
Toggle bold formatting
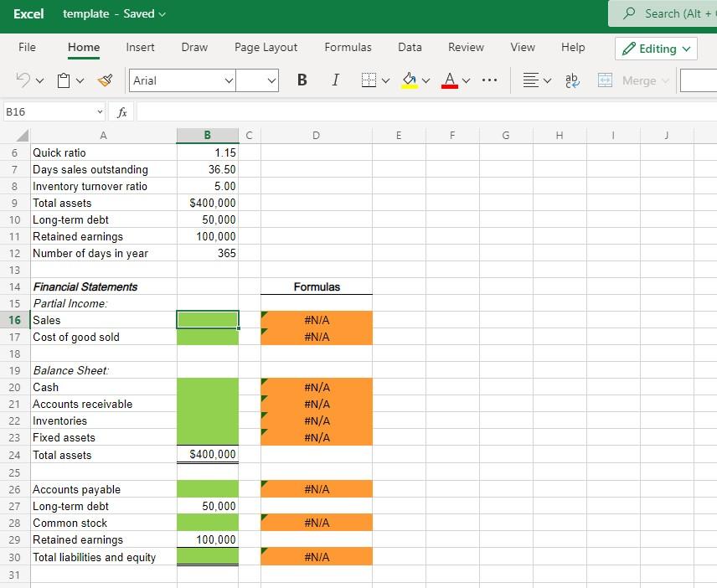(x=302, y=80)
